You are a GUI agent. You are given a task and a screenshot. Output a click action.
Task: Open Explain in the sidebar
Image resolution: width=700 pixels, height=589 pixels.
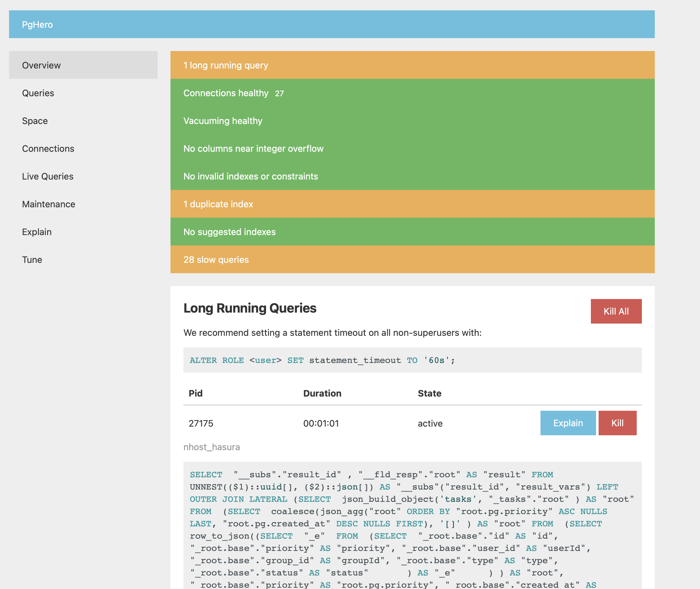(37, 232)
